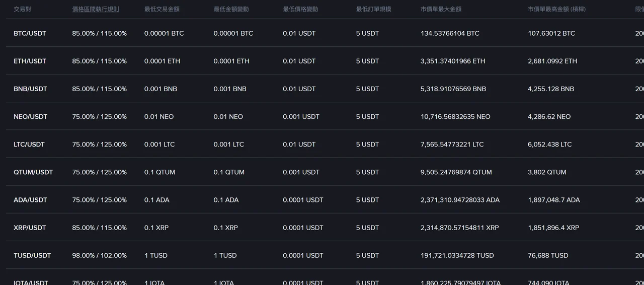The width and height of the screenshot is (644, 285).
Task: Open the 價格區間執行規則 header link
Action: coord(96,9)
